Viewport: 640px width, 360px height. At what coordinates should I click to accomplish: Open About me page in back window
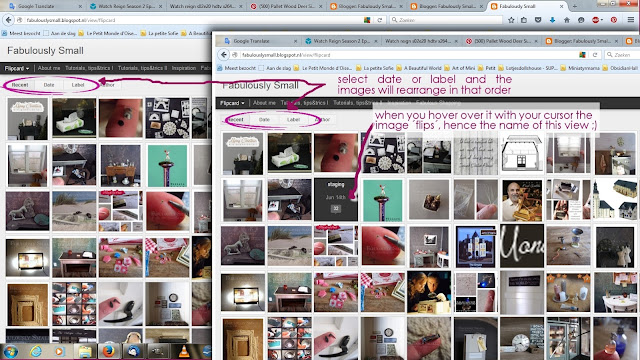click(49, 68)
